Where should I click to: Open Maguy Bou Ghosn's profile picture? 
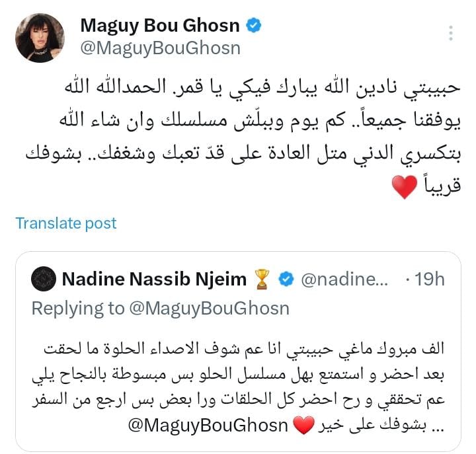click(x=40, y=38)
